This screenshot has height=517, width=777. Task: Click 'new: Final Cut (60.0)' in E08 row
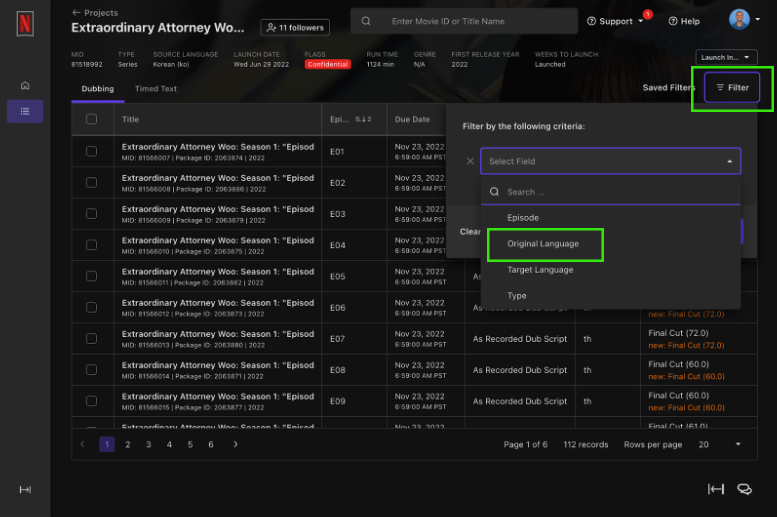pos(686,377)
